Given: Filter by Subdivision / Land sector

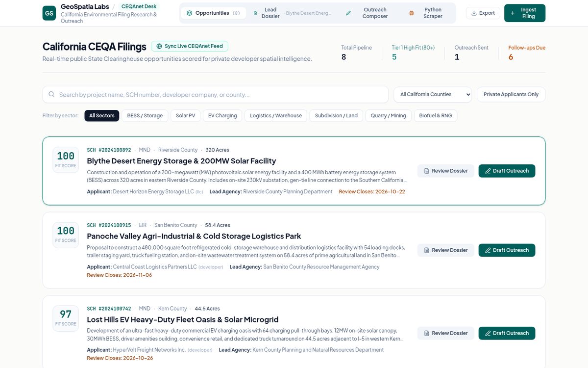Looking at the screenshot, I should [336, 116].
